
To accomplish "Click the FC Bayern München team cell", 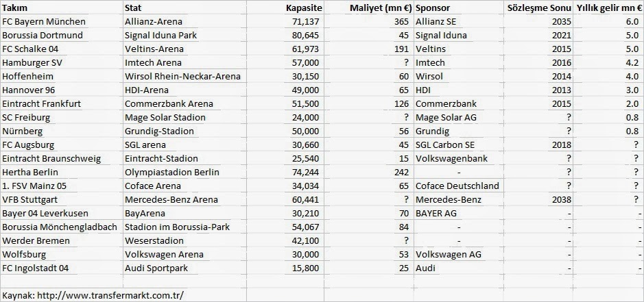I will (x=62, y=21).
